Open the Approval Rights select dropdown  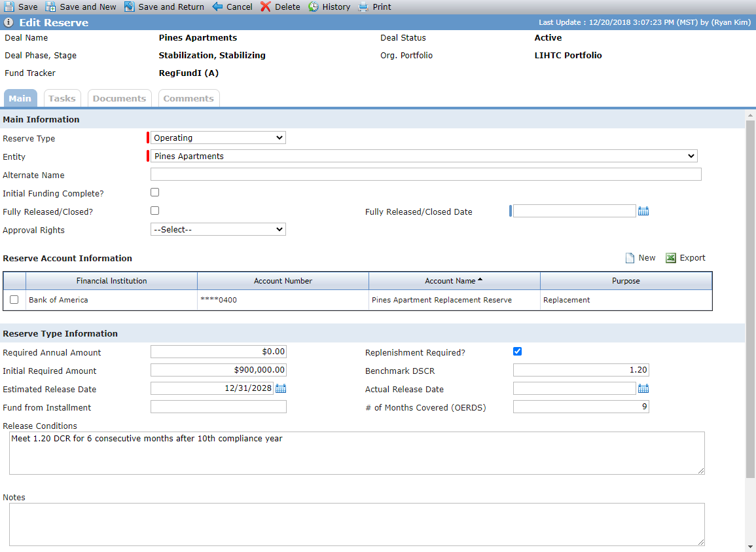(218, 230)
